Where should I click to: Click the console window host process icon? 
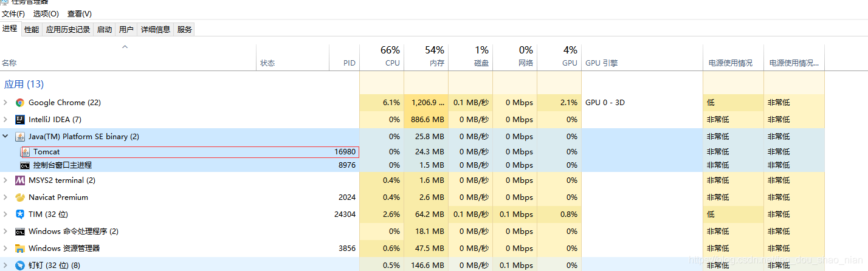tap(25, 165)
